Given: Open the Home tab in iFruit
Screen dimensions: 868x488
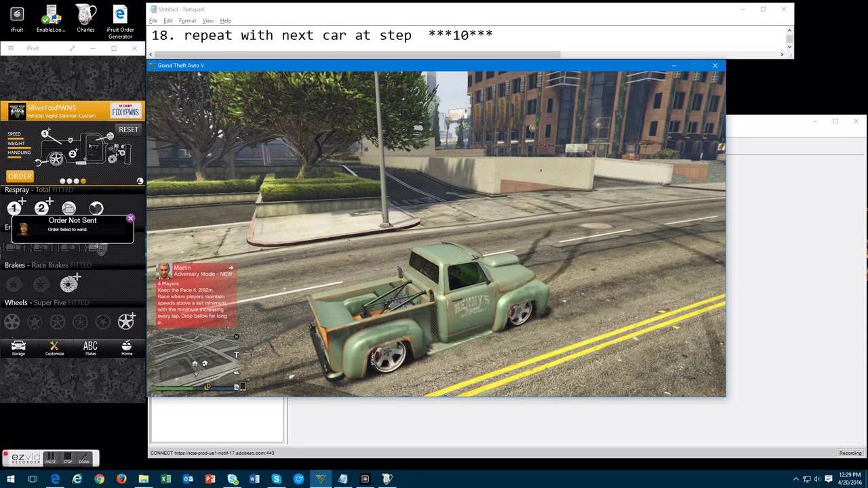Looking at the screenshot, I should (x=127, y=348).
